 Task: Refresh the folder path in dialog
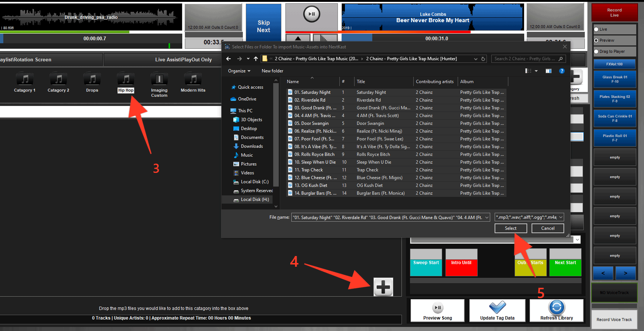483,59
